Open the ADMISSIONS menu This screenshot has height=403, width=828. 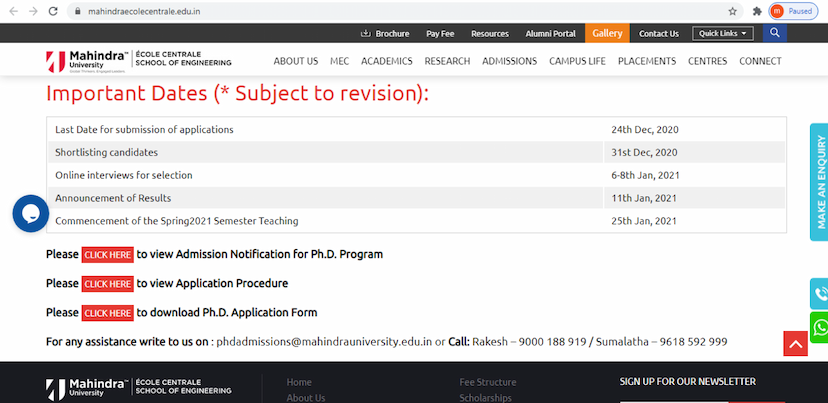[510, 61]
